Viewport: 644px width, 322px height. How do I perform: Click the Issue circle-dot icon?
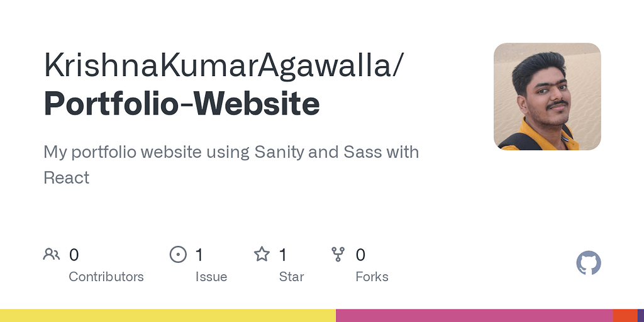coord(178,254)
